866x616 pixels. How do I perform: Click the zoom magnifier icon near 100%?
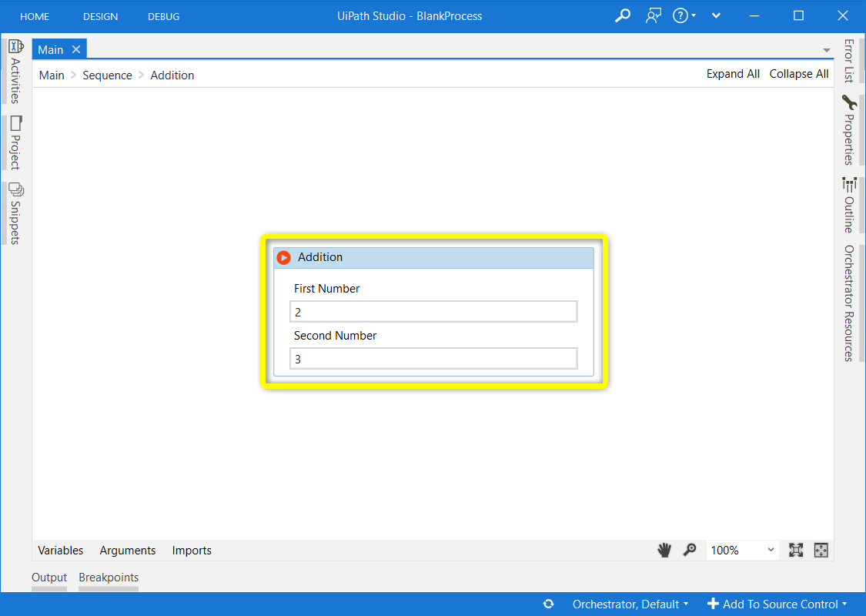point(690,550)
